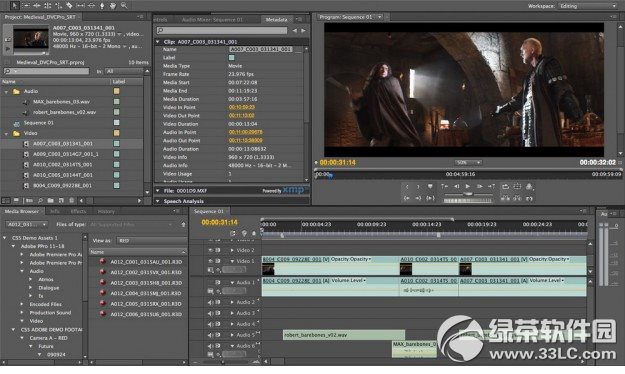Click the Metadata panel search field
The image size is (625, 374).
[x=222, y=30]
